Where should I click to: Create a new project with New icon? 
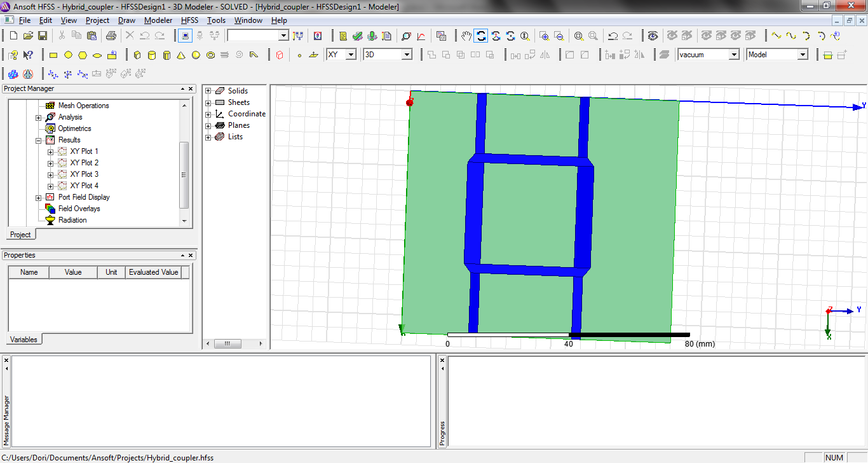coord(13,36)
